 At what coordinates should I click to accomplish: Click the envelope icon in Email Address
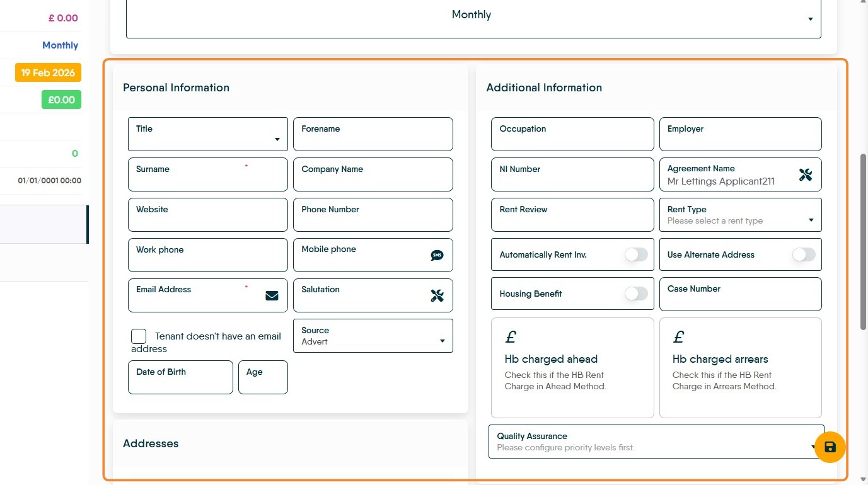272,295
